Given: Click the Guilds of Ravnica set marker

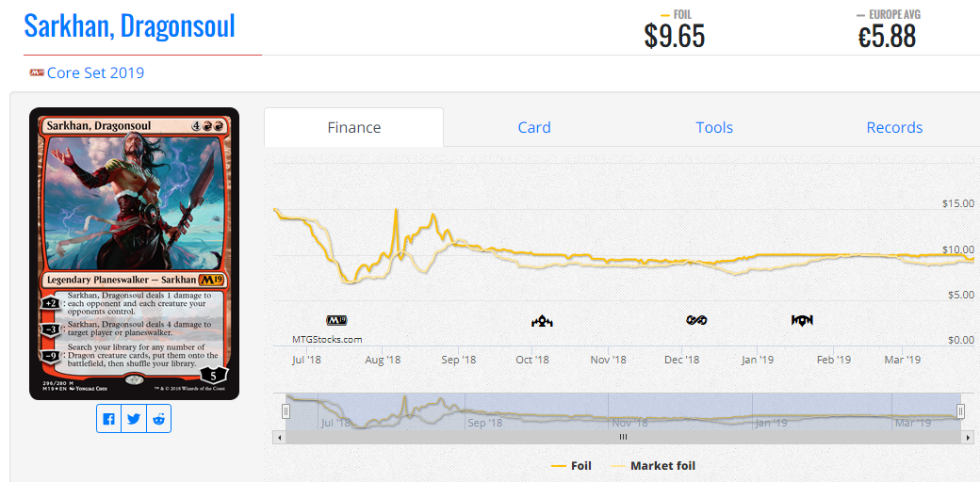Looking at the screenshot, I should coord(542,322).
